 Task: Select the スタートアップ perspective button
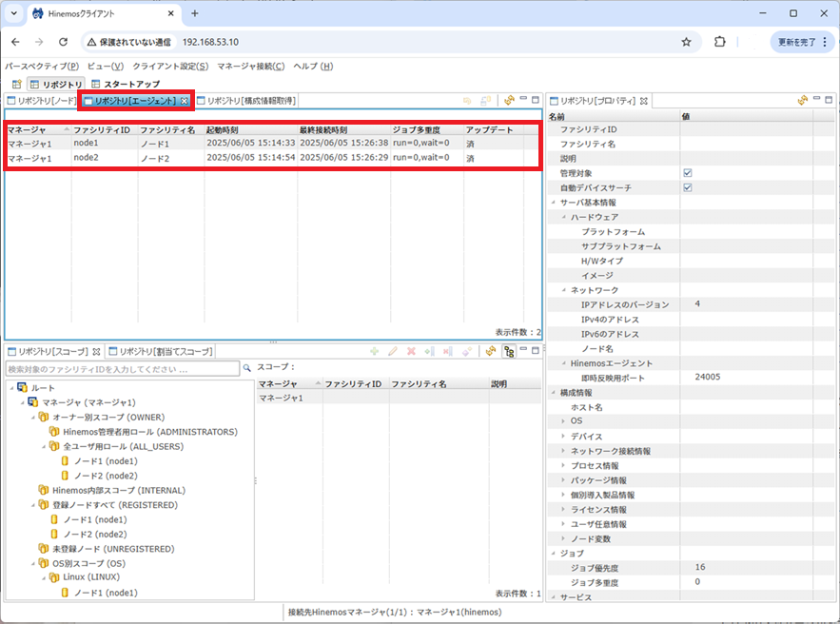coord(126,84)
